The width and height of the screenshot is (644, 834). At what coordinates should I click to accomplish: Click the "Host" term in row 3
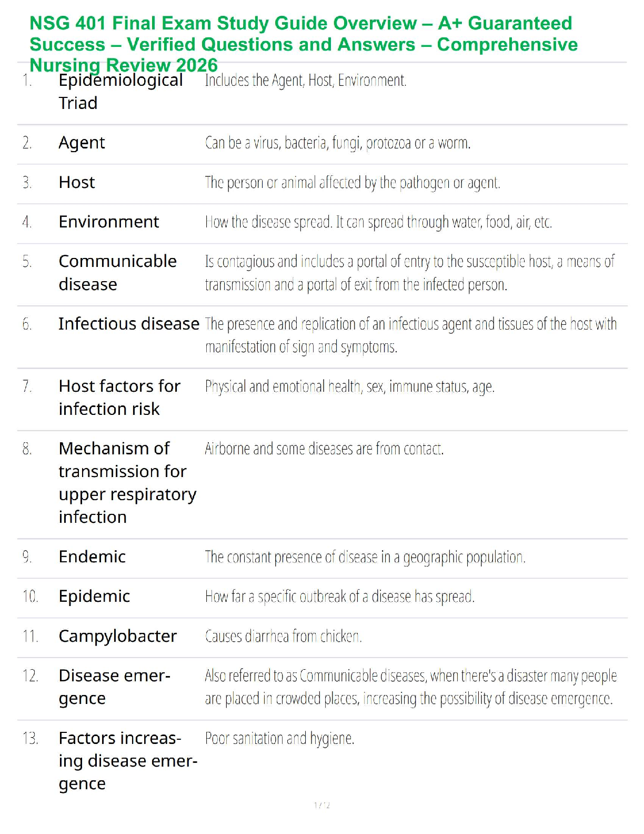coord(77,182)
